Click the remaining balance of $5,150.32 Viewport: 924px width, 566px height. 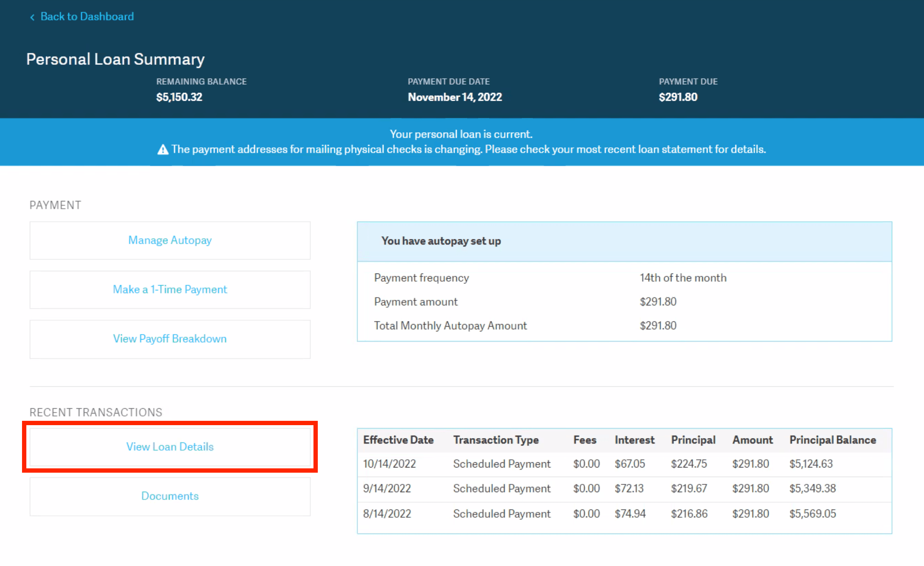click(x=179, y=97)
